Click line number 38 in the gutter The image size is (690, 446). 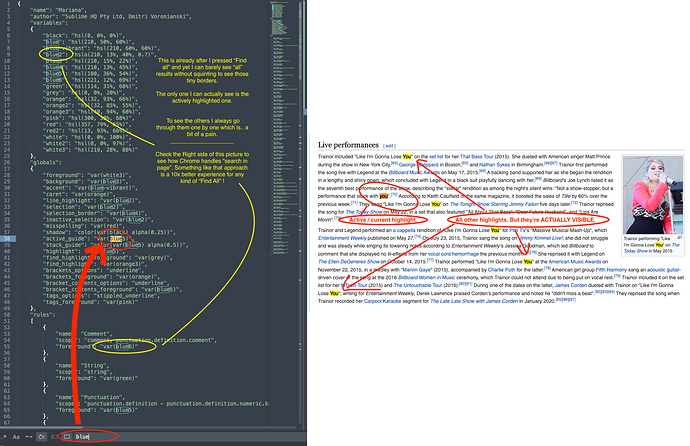[7, 239]
